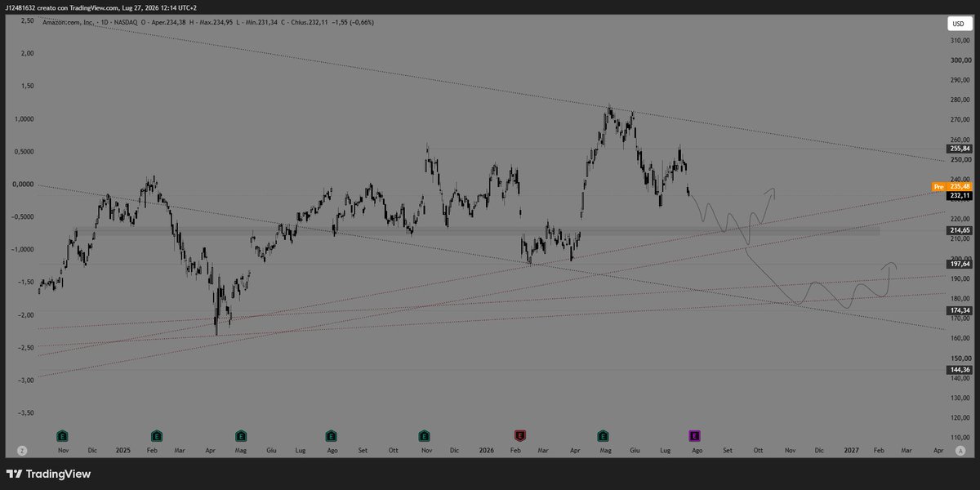Click the February 2025 earnings E marker
This screenshot has width=980, height=490.
tap(156, 435)
